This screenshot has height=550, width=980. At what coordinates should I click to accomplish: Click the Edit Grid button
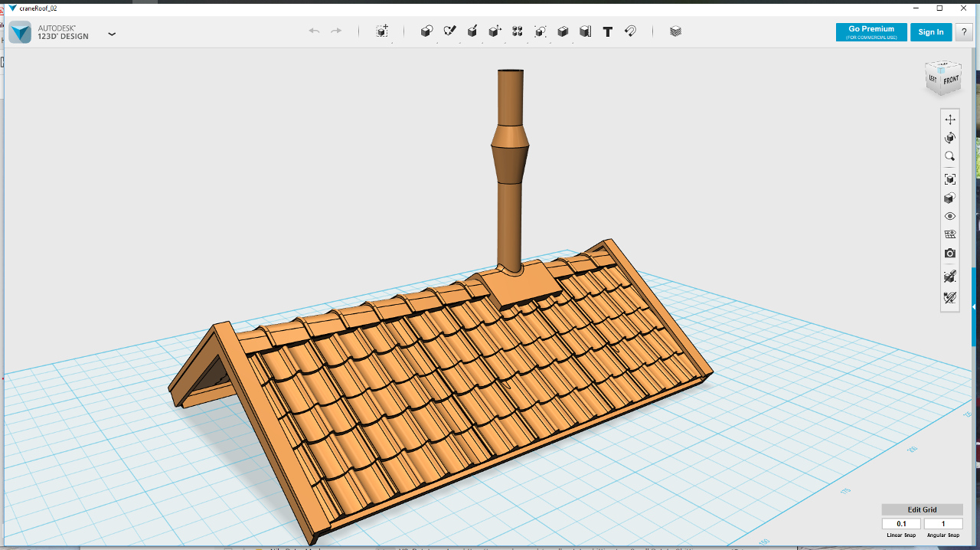[x=922, y=509]
